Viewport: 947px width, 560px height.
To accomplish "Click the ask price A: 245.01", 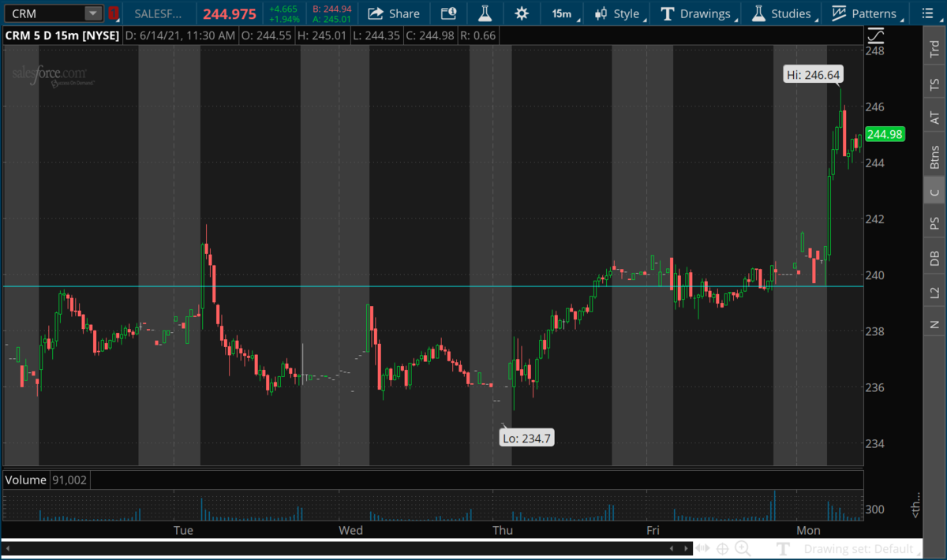I will click(x=331, y=19).
